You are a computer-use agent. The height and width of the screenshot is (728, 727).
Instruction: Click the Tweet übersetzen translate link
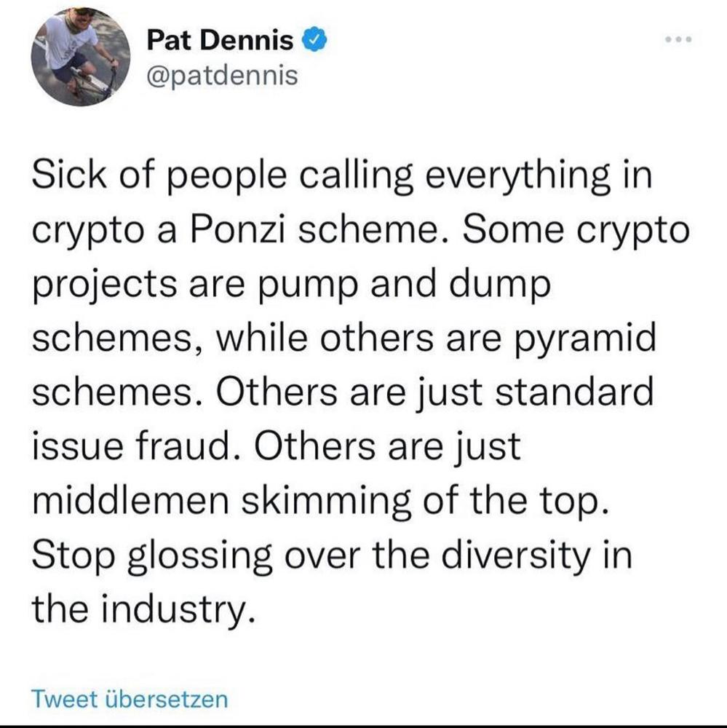pos(130,699)
